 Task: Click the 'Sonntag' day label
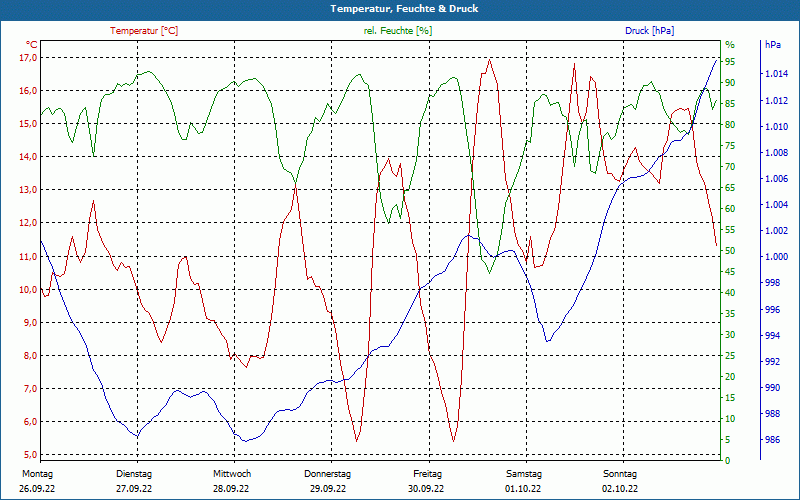(620, 474)
